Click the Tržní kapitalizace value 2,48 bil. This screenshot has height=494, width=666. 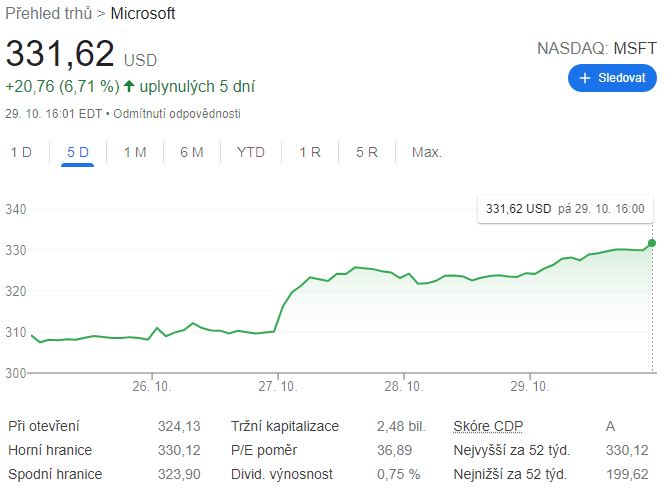(x=401, y=426)
